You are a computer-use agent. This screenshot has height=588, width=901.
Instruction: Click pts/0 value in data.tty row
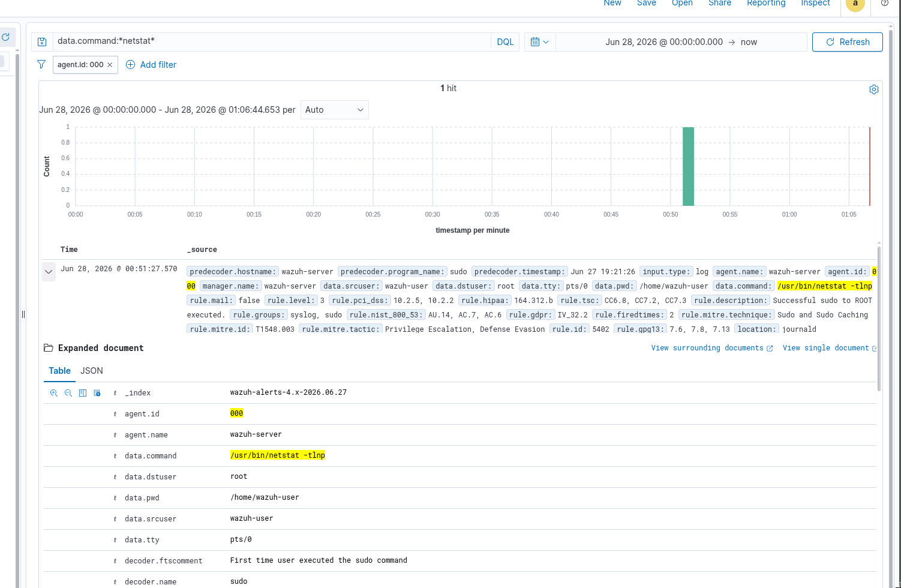tap(241, 539)
